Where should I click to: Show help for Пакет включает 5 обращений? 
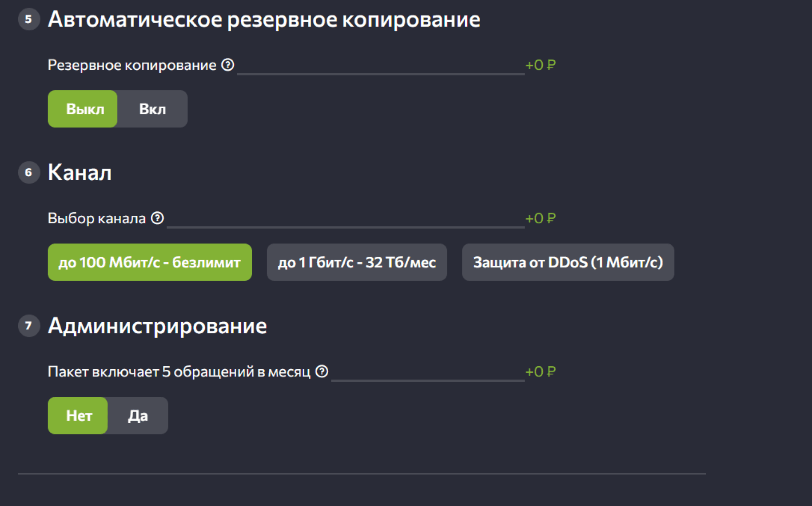(x=322, y=371)
